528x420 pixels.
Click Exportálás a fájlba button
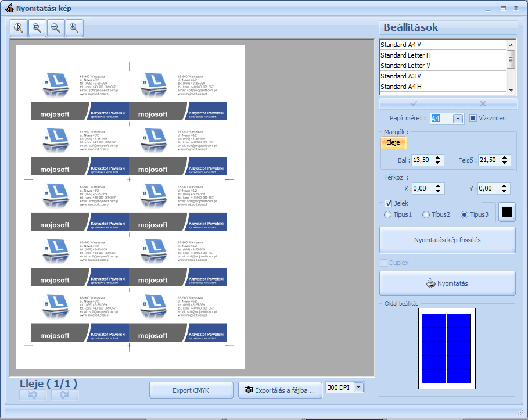click(280, 390)
